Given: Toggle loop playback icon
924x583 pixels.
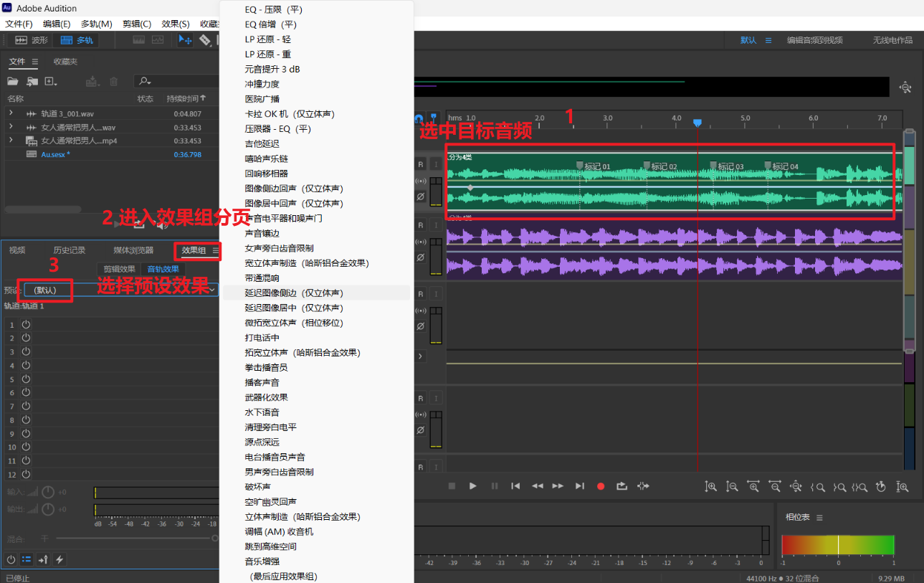Looking at the screenshot, I should click(621, 486).
